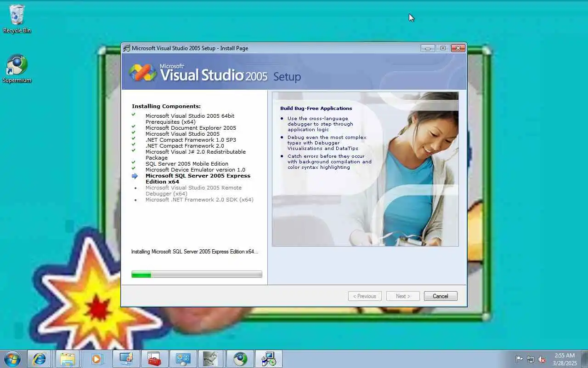Screen dimensions: 588x368
Task: Click the monitor icon after Media Player
Action: 125,359
